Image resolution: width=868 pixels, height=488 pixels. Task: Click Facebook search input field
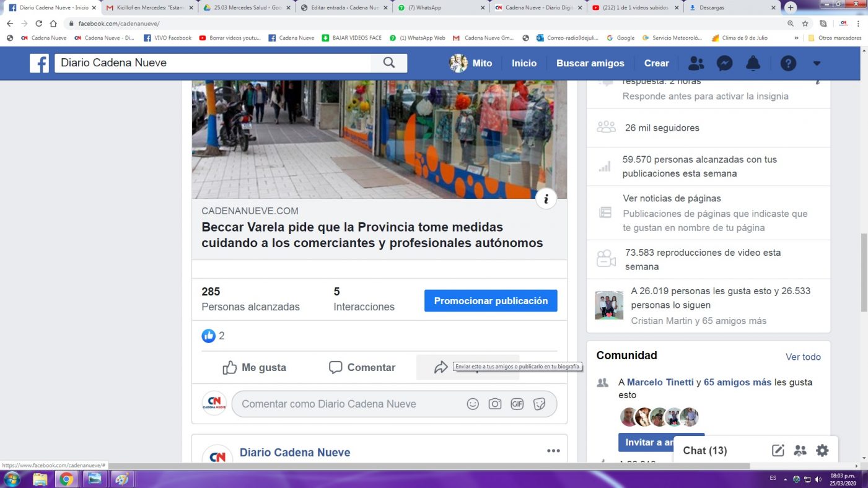click(213, 63)
